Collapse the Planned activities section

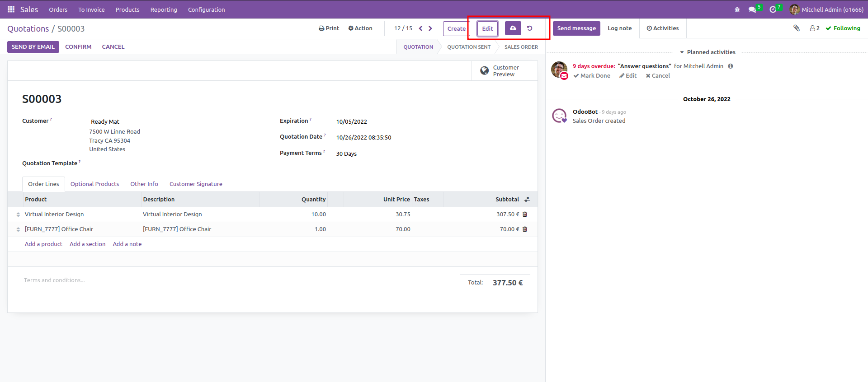[x=708, y=52]
